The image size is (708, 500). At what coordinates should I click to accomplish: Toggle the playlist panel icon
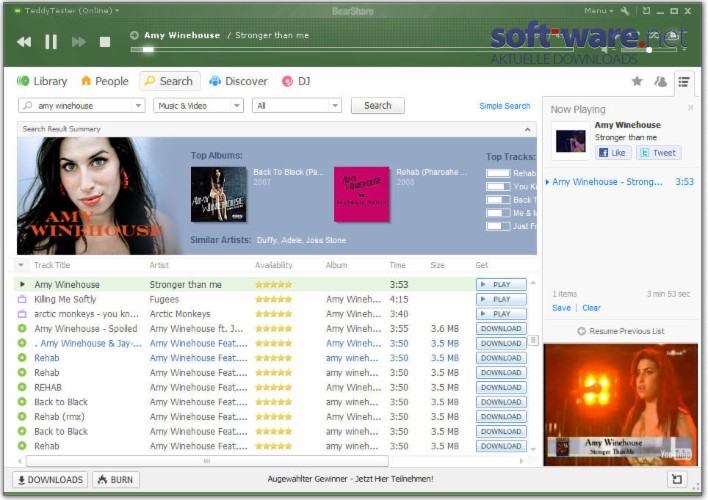(x=684, y=82)
